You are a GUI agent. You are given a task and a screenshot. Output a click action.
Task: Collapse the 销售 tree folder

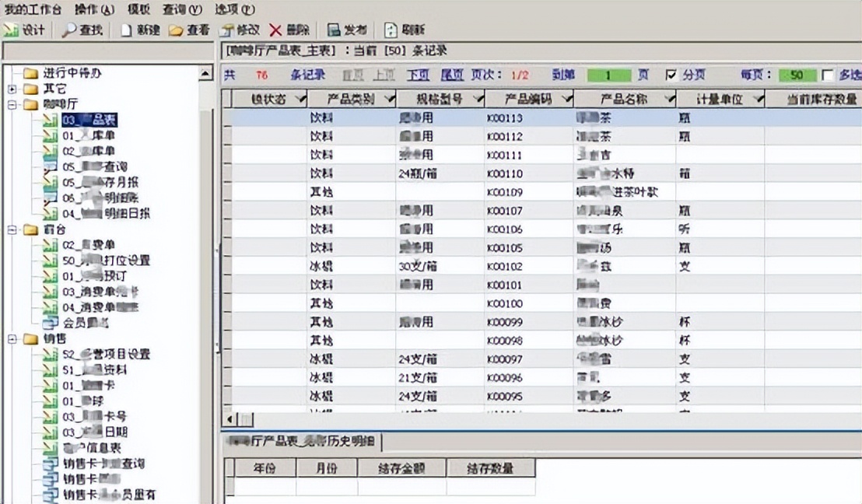(12, 339)
